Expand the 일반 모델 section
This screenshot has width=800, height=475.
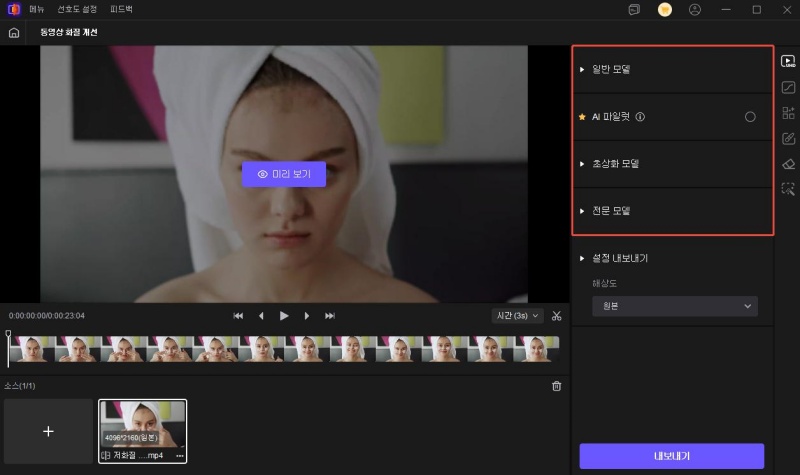tap(610, 70)
